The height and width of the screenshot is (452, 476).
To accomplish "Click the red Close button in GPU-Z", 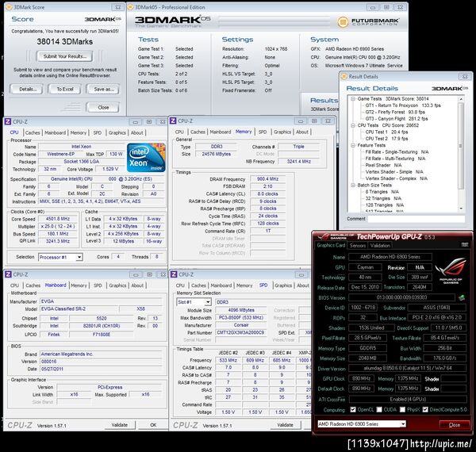I will pos(454,425).
